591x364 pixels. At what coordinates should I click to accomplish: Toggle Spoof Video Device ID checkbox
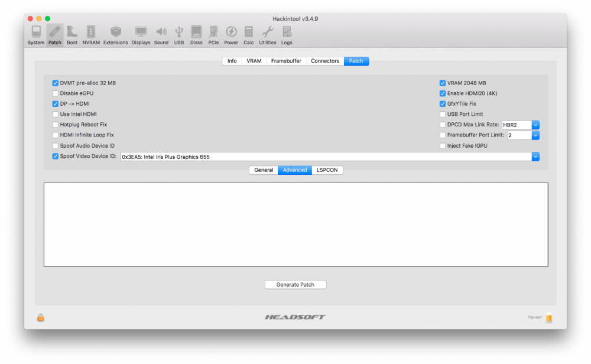(56, 156)
